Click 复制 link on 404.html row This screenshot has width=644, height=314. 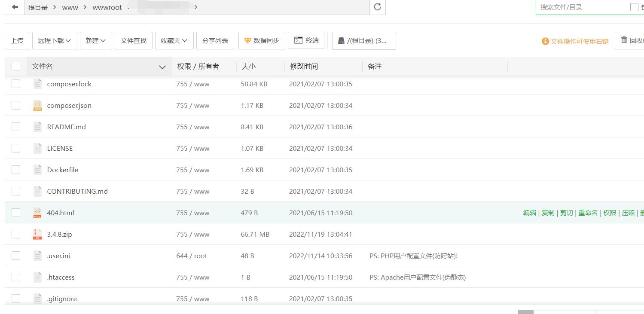pyautogui.click(x=548, y=213)
